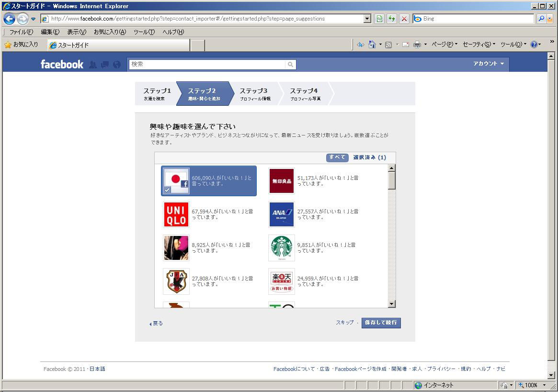The width and height of the screenshot is (558, 392).
Task: Click the red stop loading icon
Action: pyautogui.click(x=404, y=19)
